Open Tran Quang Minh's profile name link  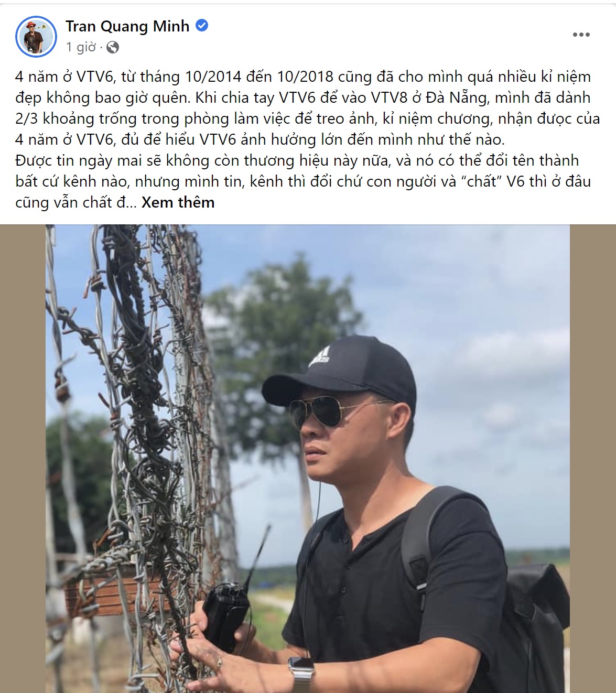127,26
